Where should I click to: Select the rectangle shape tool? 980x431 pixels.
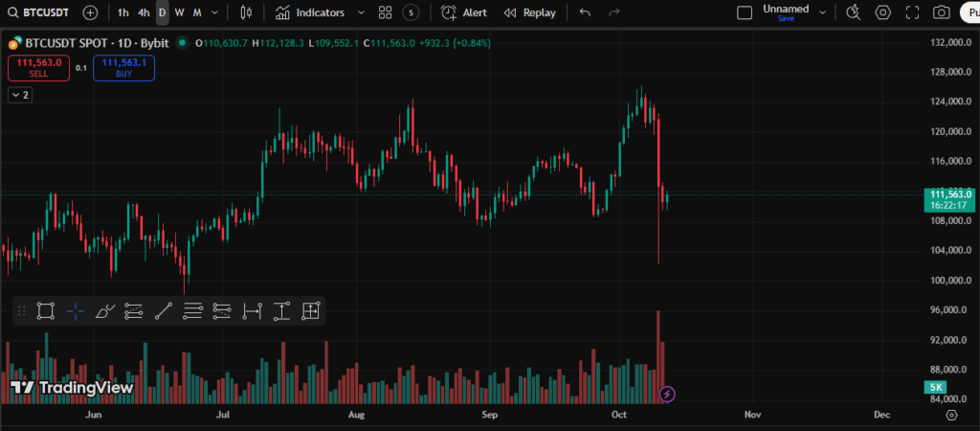pyautogui.click(x=45, y=310)
